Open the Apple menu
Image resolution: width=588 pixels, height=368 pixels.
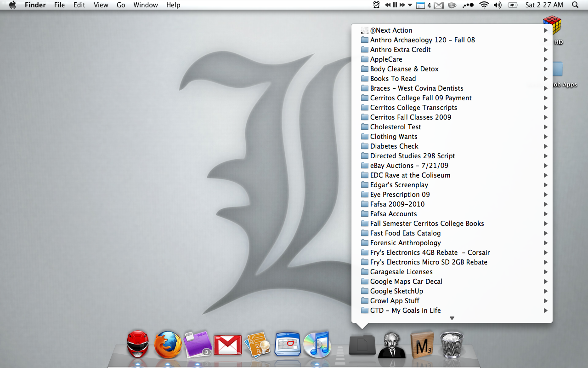[12, 5]
